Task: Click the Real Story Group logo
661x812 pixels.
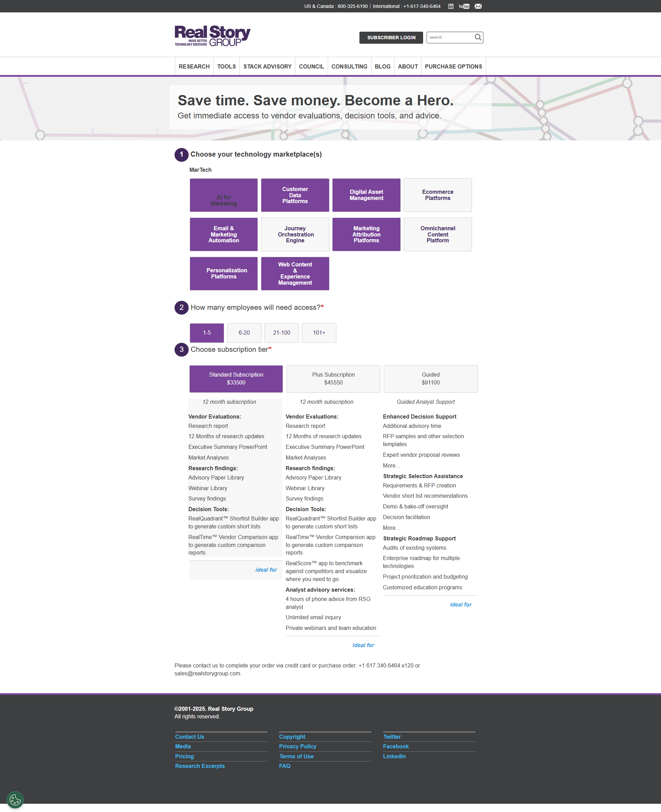Action: pyautogui.click(x=212, y=36)
